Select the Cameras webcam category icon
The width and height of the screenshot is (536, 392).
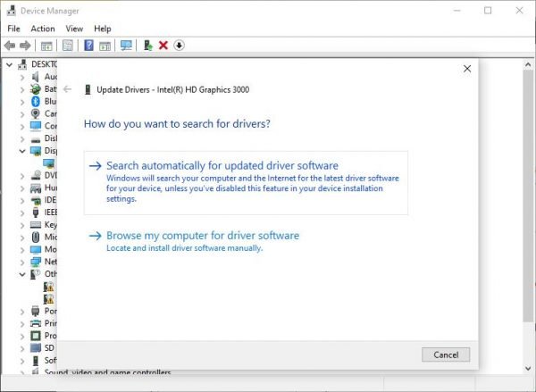pyautogui.click(x=36, y=113)
